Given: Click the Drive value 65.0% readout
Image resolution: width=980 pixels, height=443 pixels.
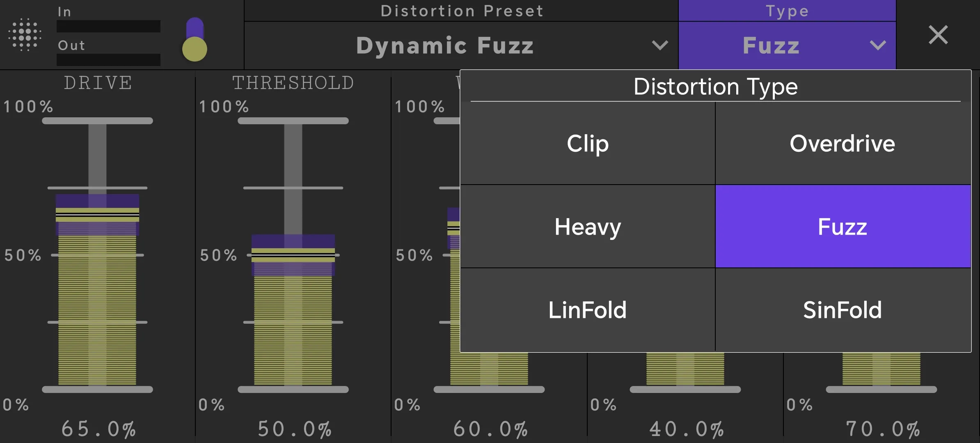Looking at the screenshot, I should pos(98,429).
